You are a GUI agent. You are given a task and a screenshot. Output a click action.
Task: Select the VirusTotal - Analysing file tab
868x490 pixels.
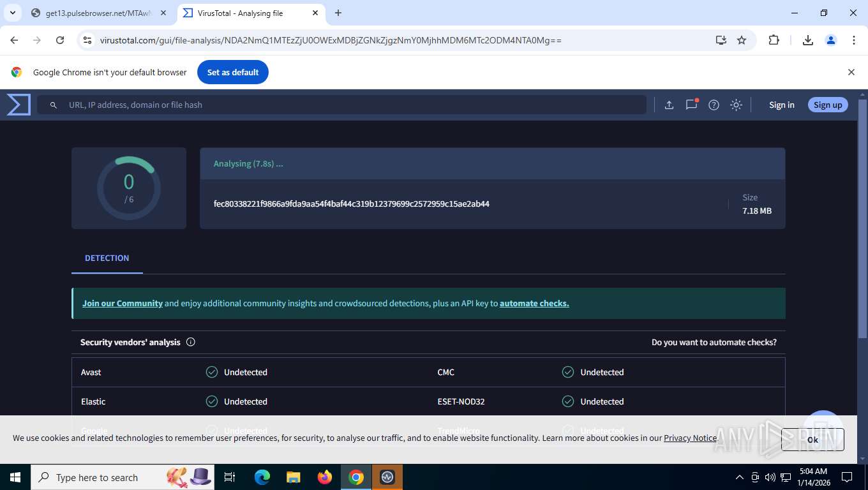point(246,13)
